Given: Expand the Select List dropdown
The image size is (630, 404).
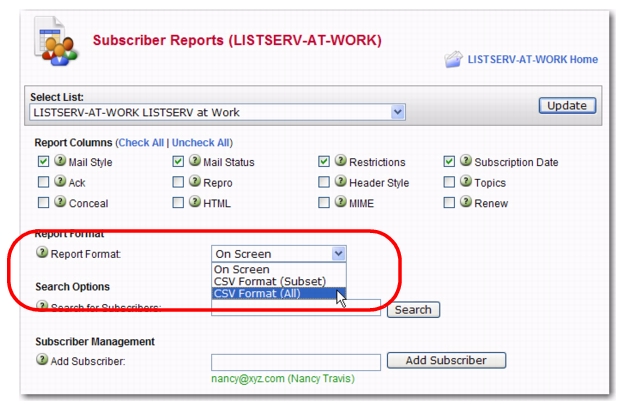Looking at the screenshot, I should tap(398, 112).
